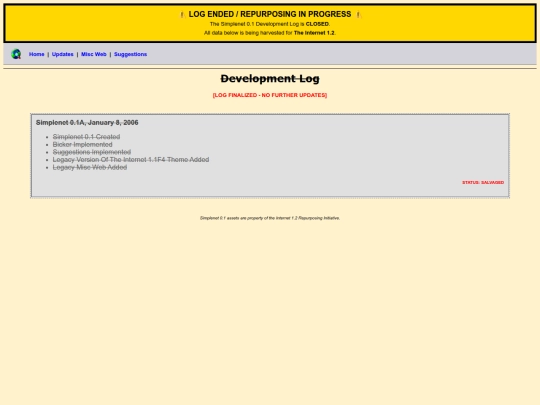Click 'Bicker Implemented' list entry

[83, 144]
